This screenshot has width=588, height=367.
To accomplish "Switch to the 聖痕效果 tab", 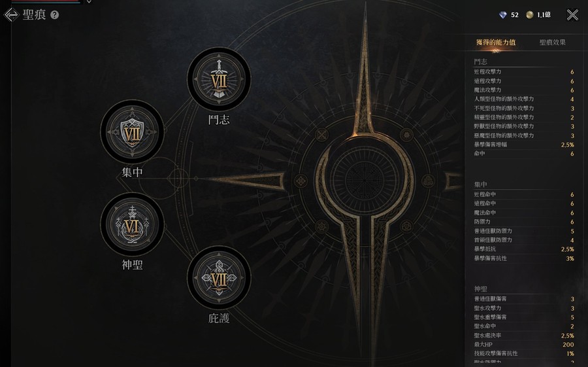I will [x=552, y=43].
